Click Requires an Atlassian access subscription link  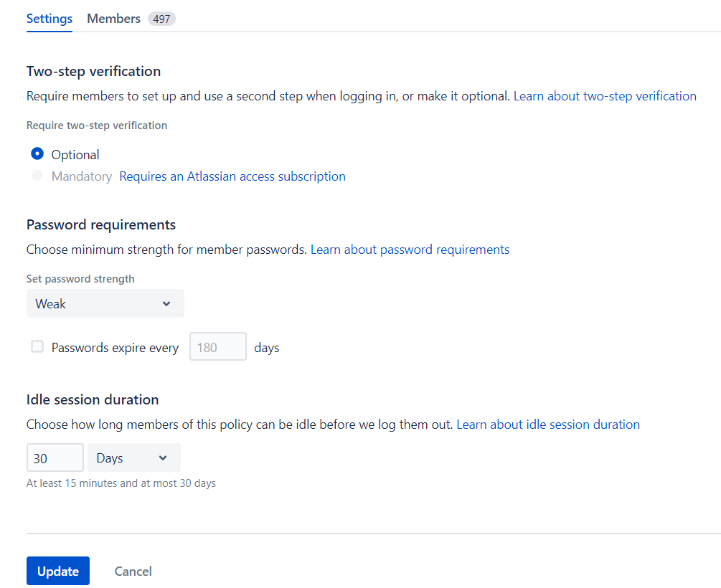(232, 176)
